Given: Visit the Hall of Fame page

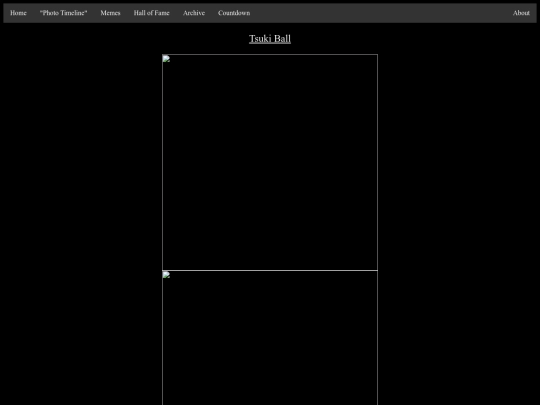Looking at the screenshot, I should point(152,13).
